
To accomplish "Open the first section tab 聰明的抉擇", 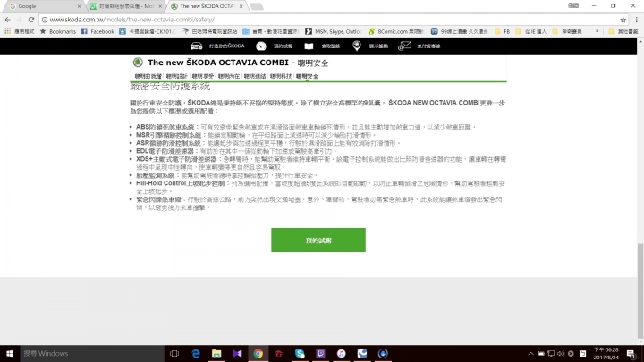I will click(x=148, y=76).
